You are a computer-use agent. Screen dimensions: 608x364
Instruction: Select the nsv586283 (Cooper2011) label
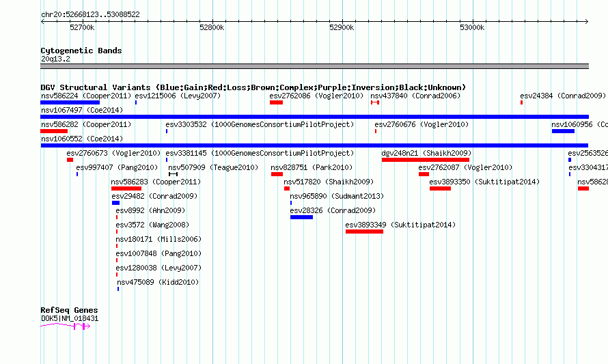pyautogui.click(x=156, y=182)
